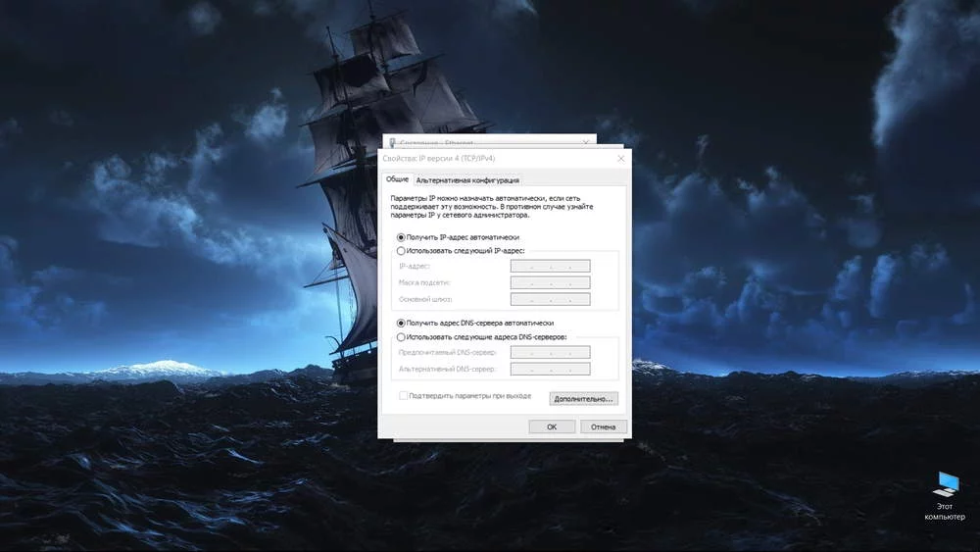Image resolution: width=980 pixels, height=552 pixels.
Task: Confirm settings with the OK button
Action: (552, 427)
